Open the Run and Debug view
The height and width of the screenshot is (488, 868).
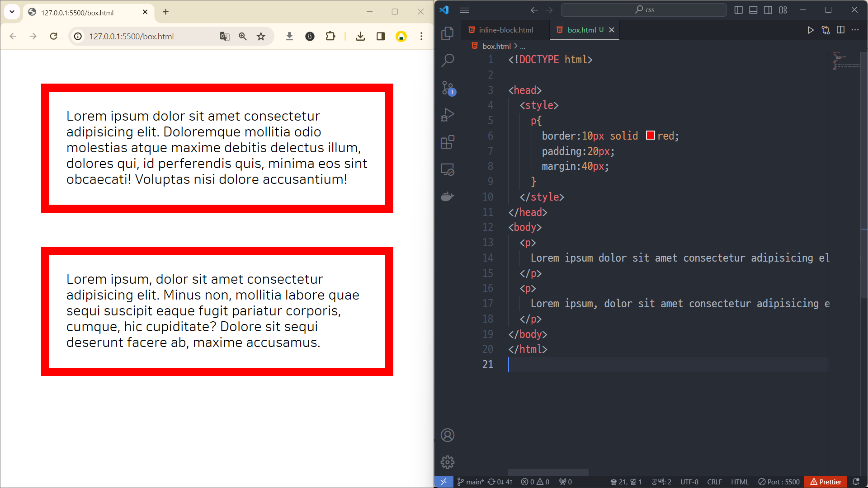coord(447,115)
